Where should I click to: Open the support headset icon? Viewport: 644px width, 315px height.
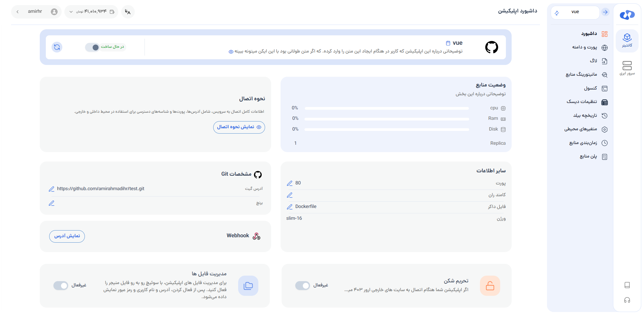pos(627,300)
